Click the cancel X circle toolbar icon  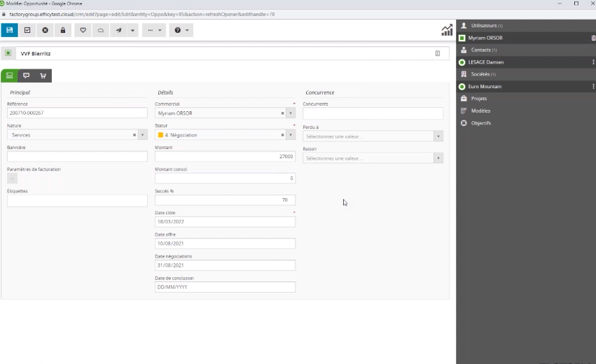pyautogui.click(x=46, y=30)
